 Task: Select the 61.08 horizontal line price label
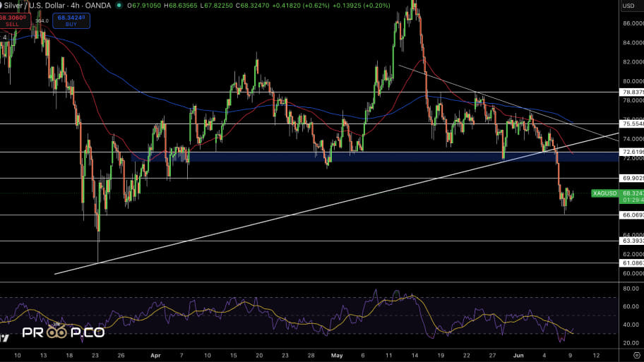tap(632, 263)
